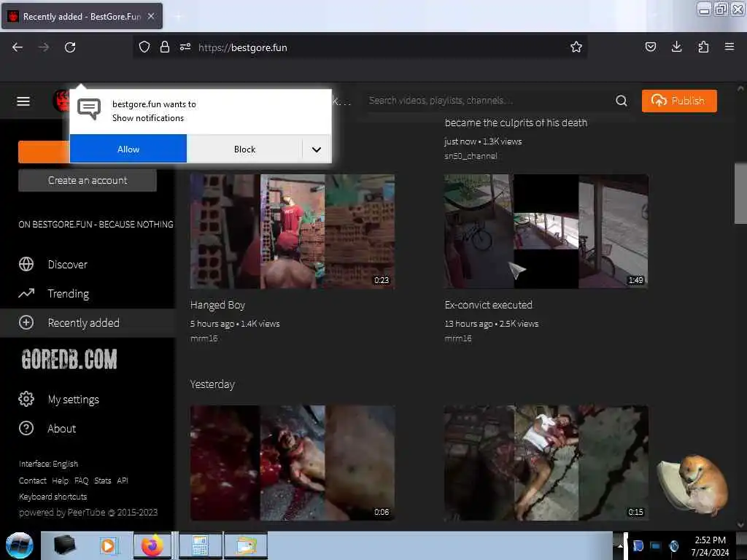Open the Recently added menu item
The height and width of the screenshot is (560, 747).
coord(84,323)
